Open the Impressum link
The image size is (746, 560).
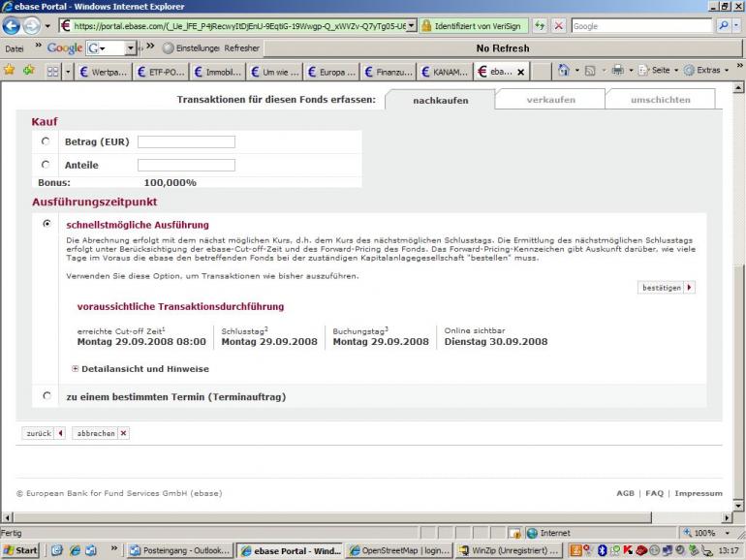(x=698, y=493)
